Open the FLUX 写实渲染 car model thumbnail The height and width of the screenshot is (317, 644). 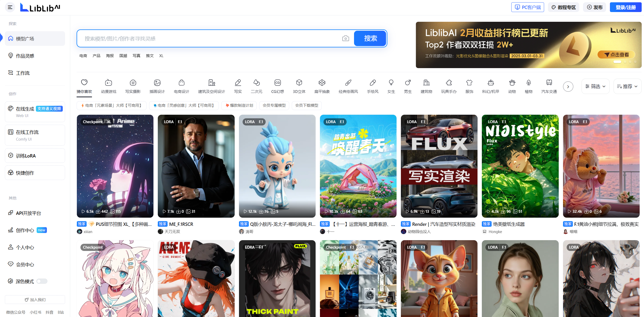click(439, 166)
